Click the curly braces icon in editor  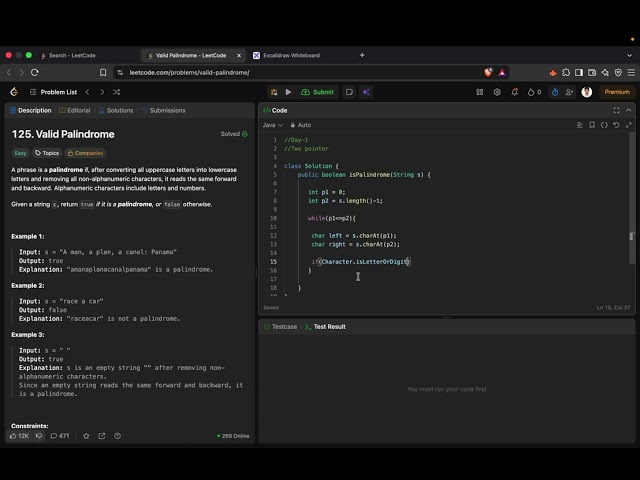[x=604, y=125]
